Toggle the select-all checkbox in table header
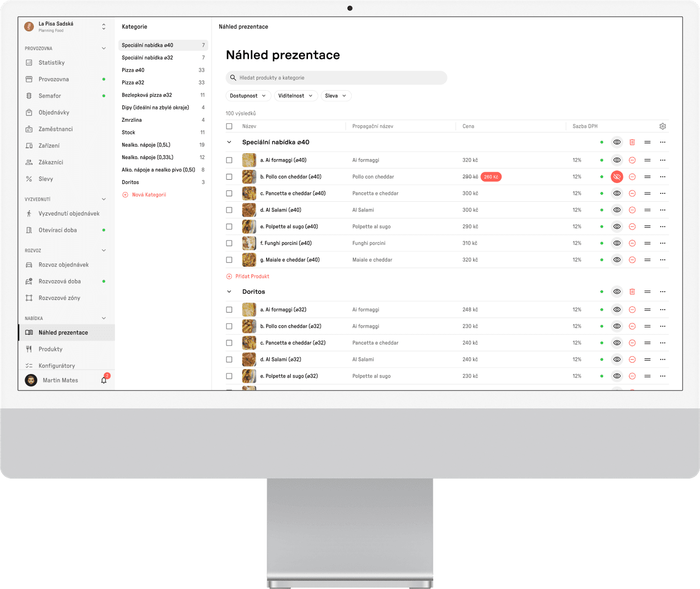Screen dimensions: 700x589 coord(229,126)
